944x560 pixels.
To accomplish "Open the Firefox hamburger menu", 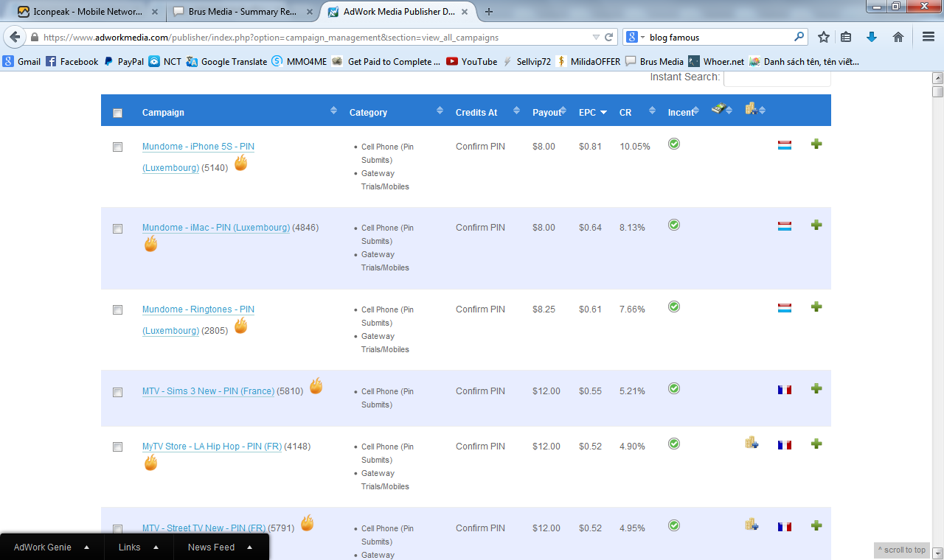I will click(x=929, y=38).
